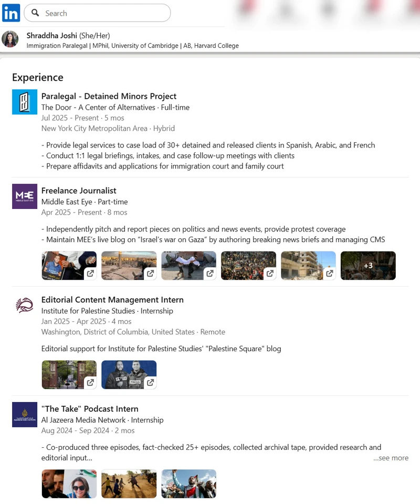Open external link on fifth MEE thumbnail
The image size is (420, 504).
pyautogui.click(x=330, y=274)
